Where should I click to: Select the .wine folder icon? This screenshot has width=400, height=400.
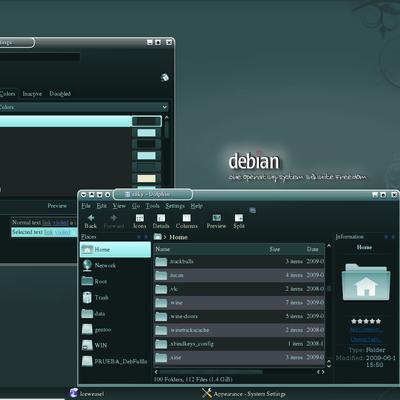(161, 302)
